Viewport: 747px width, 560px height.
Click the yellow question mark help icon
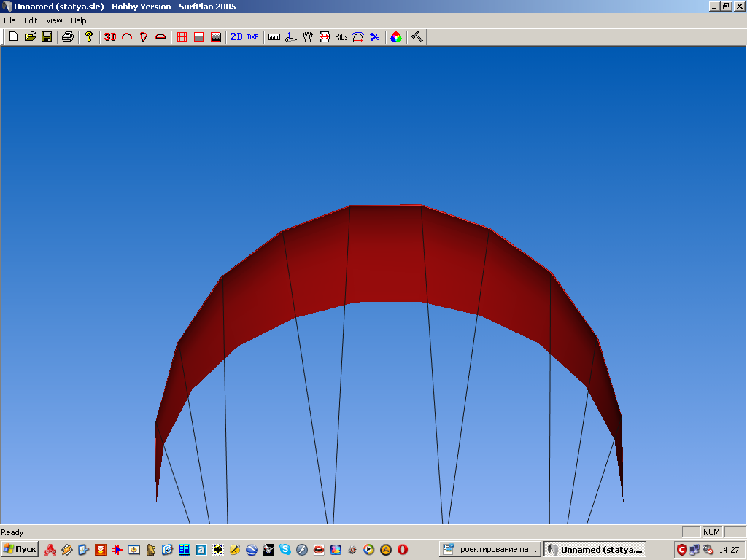[x=89, y=36]
